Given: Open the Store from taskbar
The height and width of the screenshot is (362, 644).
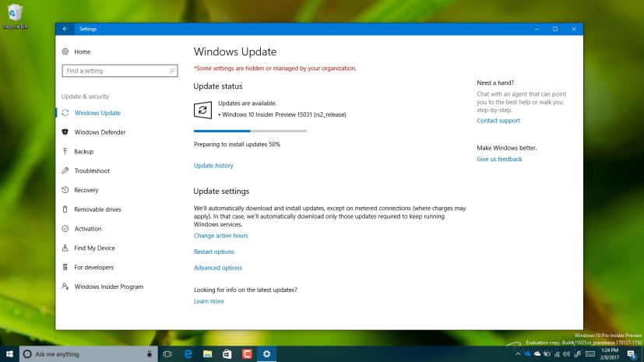Looking at the screenshot, I should pos(227,353).
